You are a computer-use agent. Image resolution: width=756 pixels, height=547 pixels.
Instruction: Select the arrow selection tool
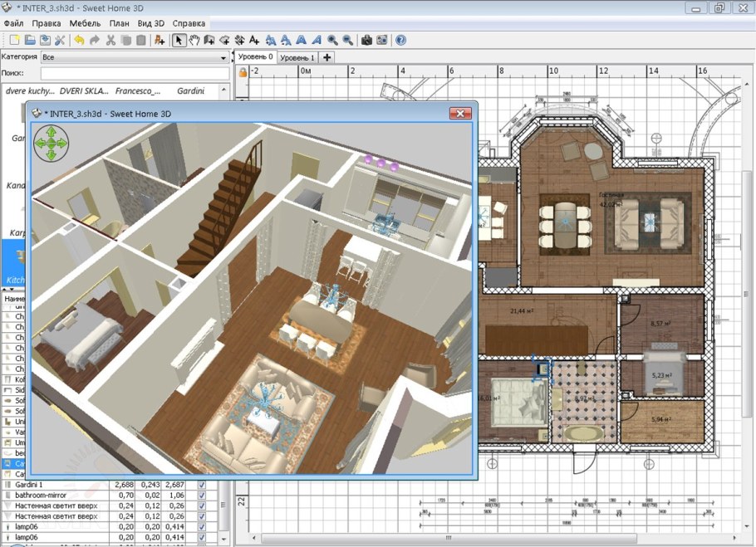179,40
